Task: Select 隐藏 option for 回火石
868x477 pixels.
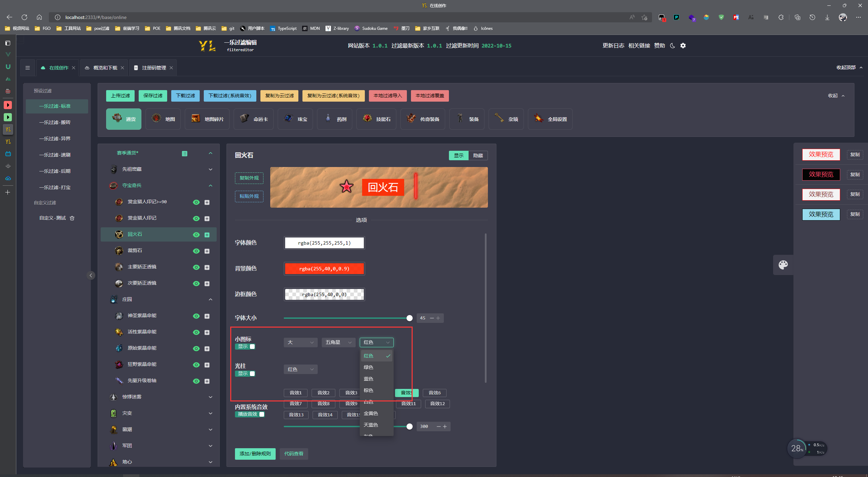Action: pyautogui.click(x=478, y=155)
